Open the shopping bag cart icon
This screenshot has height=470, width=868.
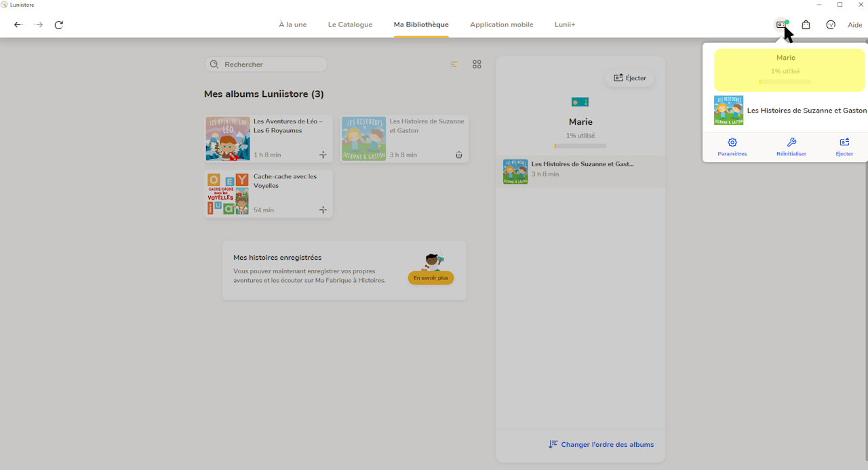point(806,24)
